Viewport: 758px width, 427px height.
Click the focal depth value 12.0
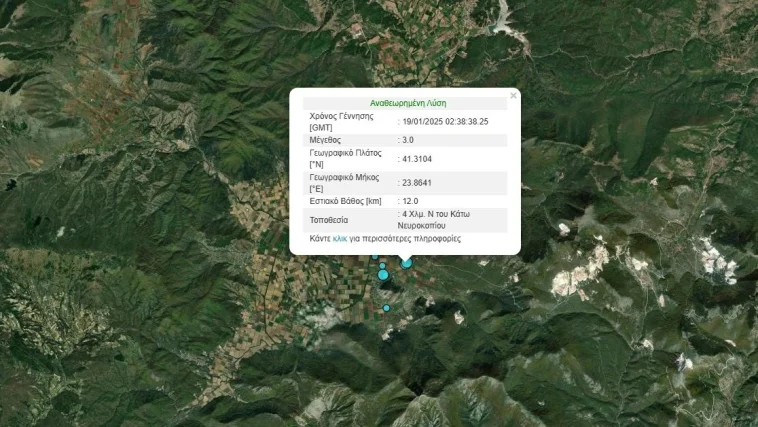[409, 201]
